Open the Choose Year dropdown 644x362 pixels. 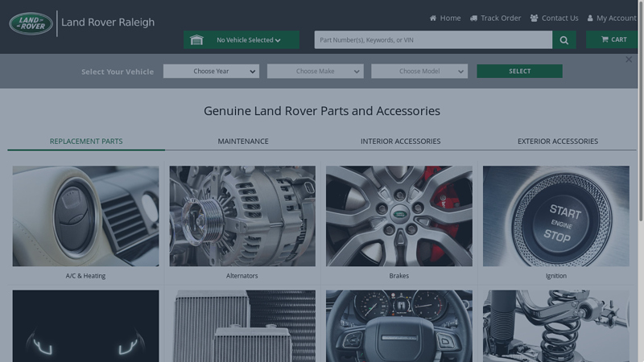211,71
